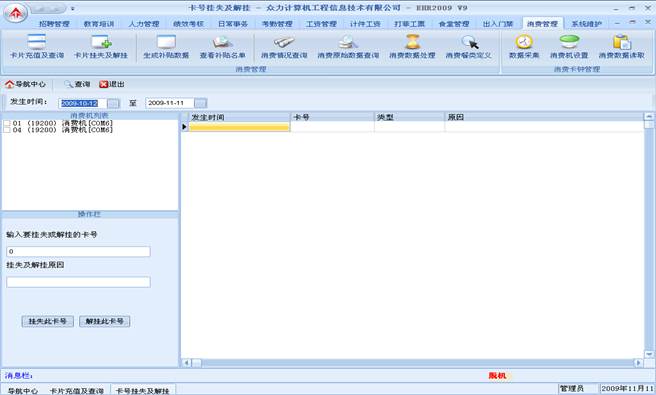Open start date picker for 2009-10-12
This screenshot has width=656, height=395.
pos(113,103)
